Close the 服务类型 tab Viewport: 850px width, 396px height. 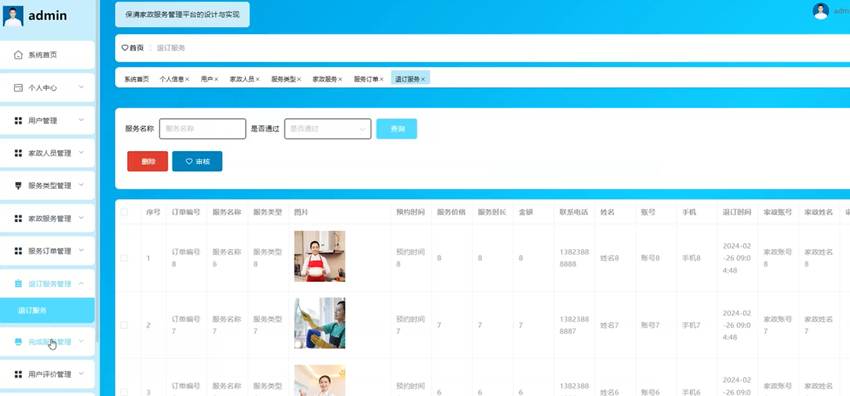click(299, 79)
